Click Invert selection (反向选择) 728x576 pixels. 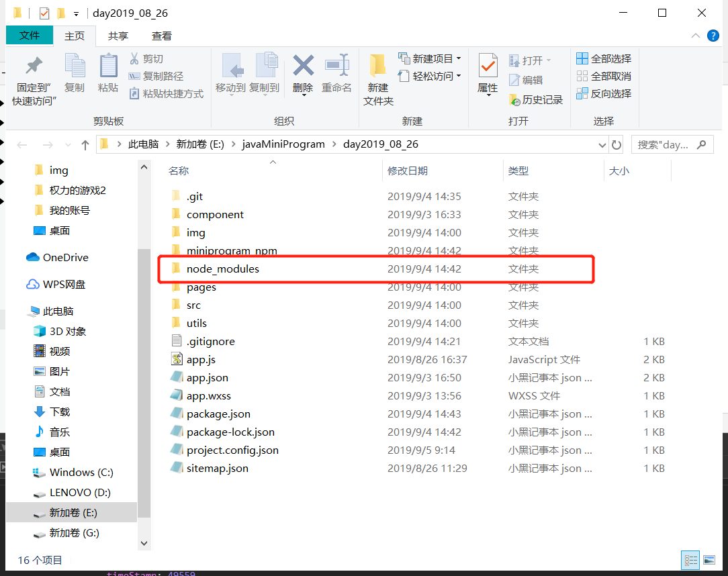[x=604, y=94]
